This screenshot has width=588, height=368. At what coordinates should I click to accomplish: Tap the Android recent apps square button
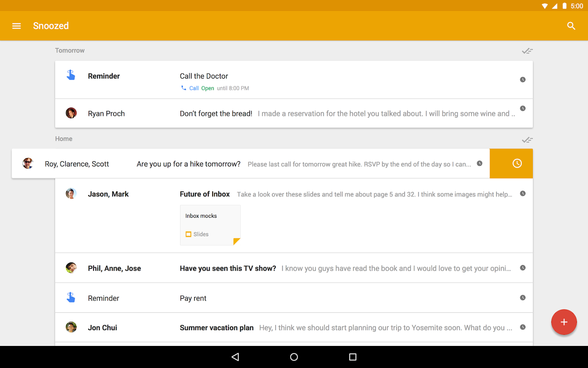pyautogui.click(x=353, y=357)
